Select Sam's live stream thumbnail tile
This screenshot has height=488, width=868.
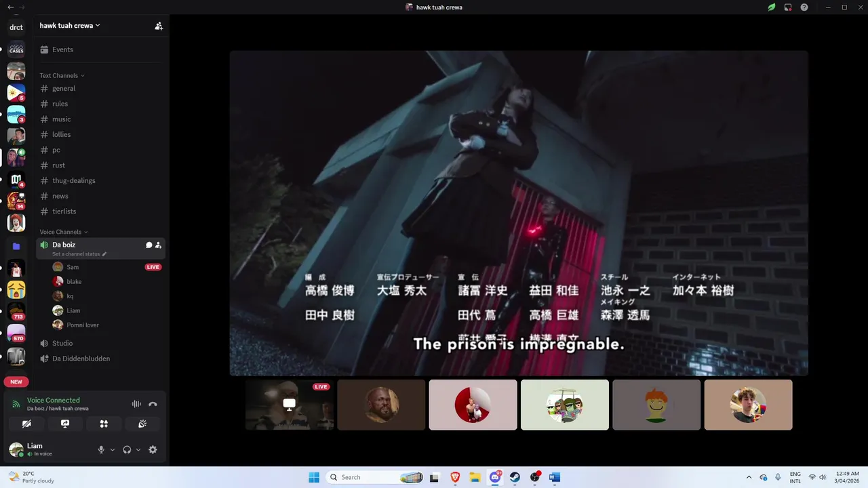(x=290, y=405)
